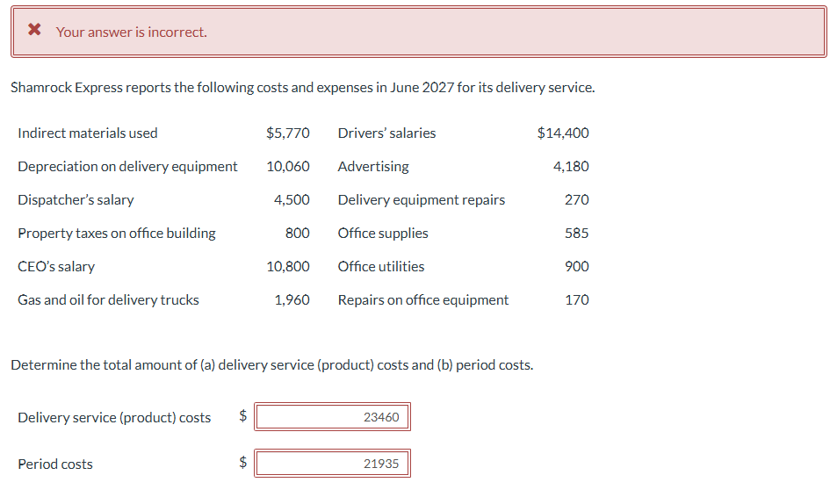Click 'Delivery service (product) costs' answer label

(114, 418)
